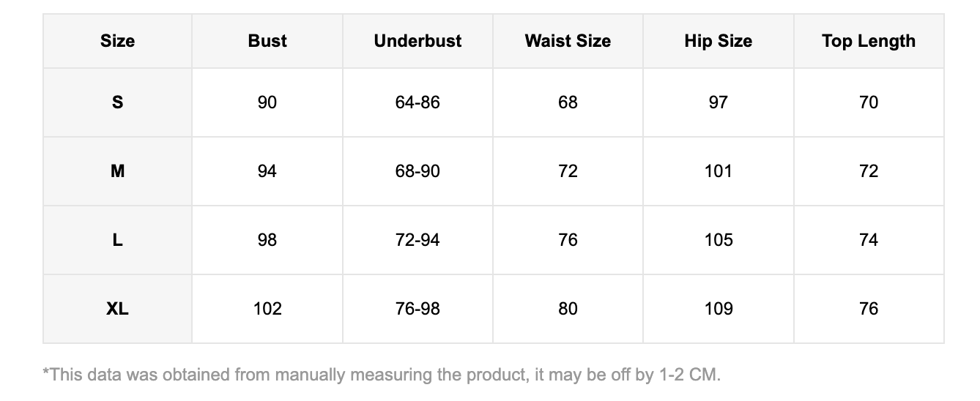Click underbust range 68-90
This screenshot has height=401, width=980.
[x=417, y=171]
